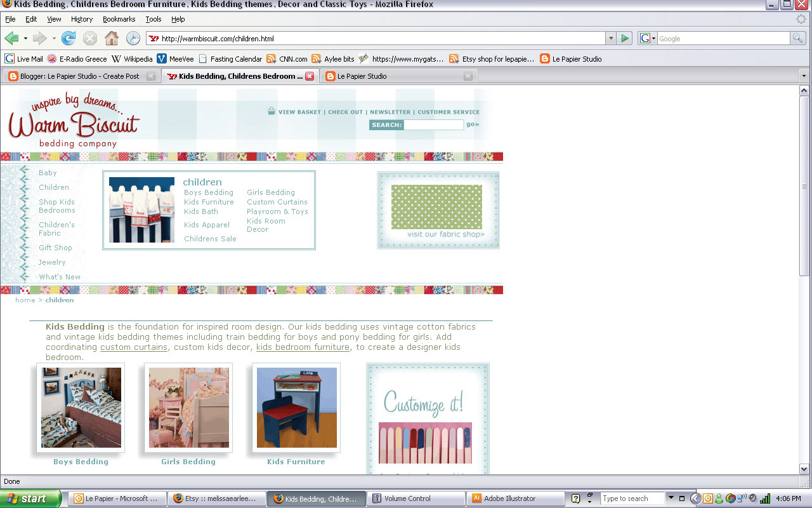Select Jewelry in sidebar
The height and width of the screenshot is (508, 812).
click(52, 262)
